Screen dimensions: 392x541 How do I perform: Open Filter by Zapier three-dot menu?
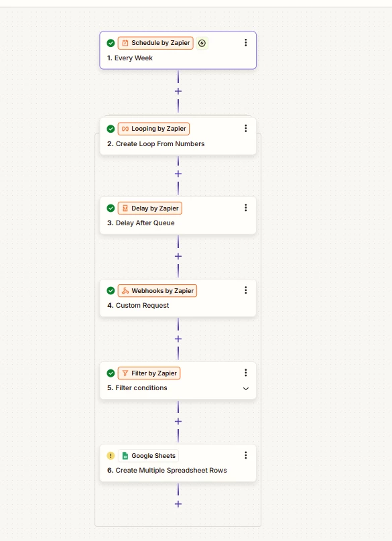coord(245,373)
